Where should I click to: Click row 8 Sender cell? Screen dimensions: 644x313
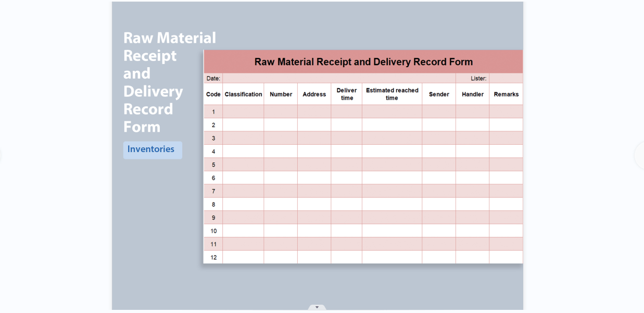click(x=439, y=204)
